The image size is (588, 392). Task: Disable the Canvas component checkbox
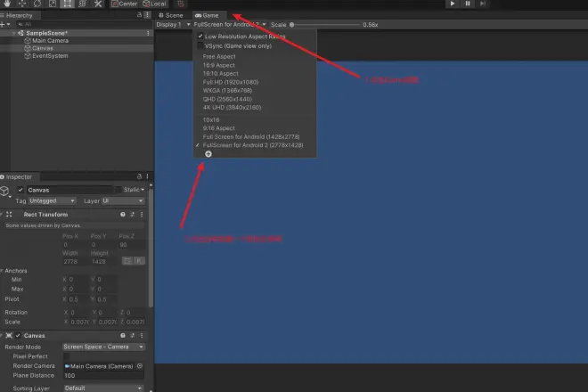tap(18, 335)
